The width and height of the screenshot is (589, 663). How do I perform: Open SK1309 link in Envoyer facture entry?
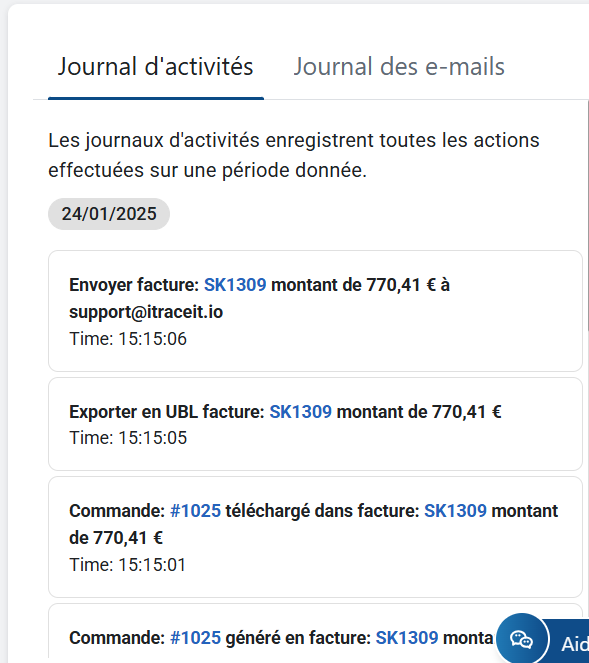pyautogui.click(x=235, y=285)
